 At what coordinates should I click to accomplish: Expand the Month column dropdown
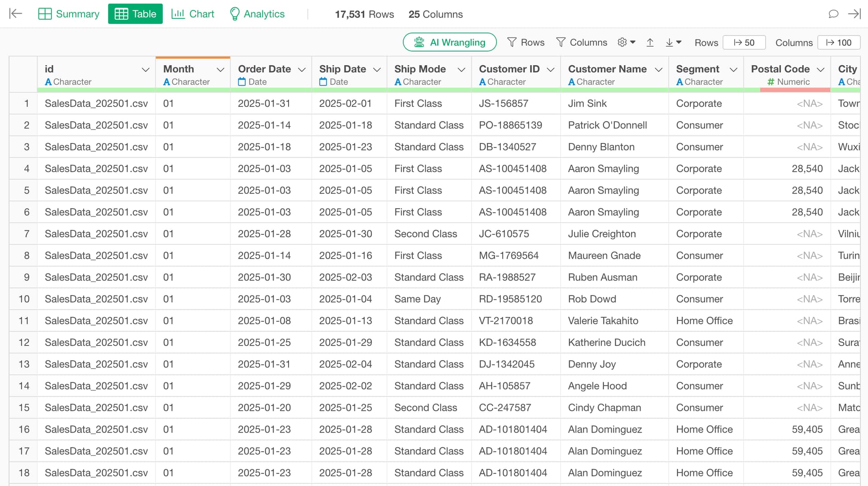tap(221, 70)
